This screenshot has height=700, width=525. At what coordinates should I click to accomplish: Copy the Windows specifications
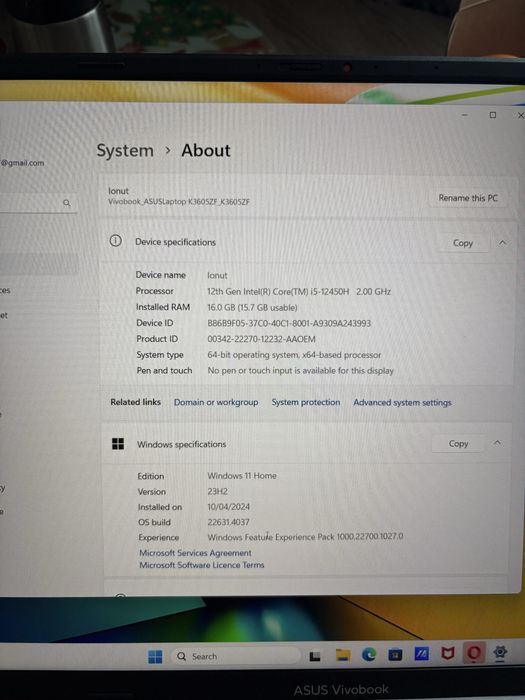[458, 443]
